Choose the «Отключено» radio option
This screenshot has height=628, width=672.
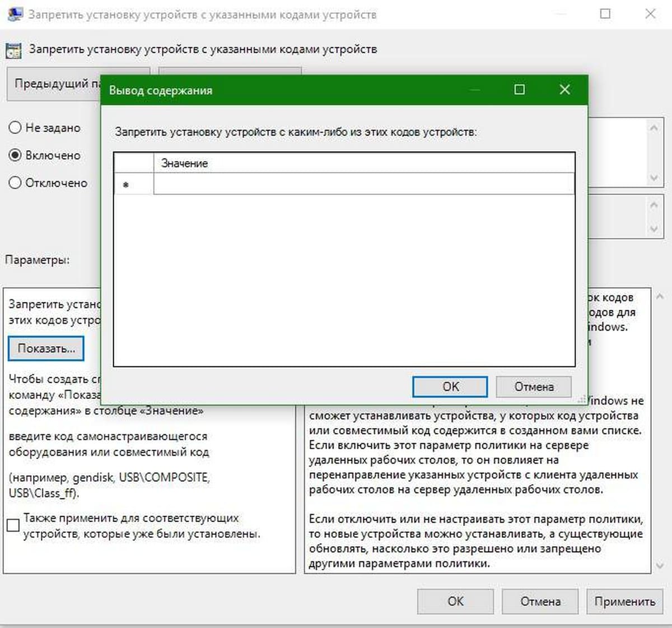tap(16, 183)
